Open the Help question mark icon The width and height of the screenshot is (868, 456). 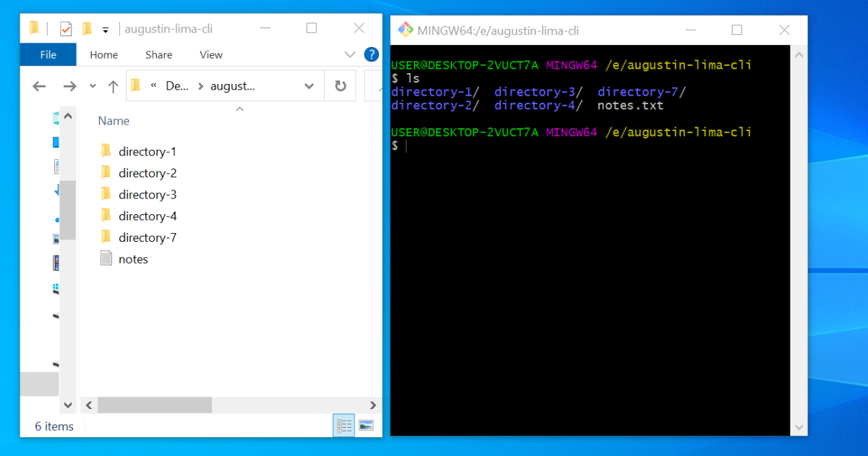tap(371, 54)
